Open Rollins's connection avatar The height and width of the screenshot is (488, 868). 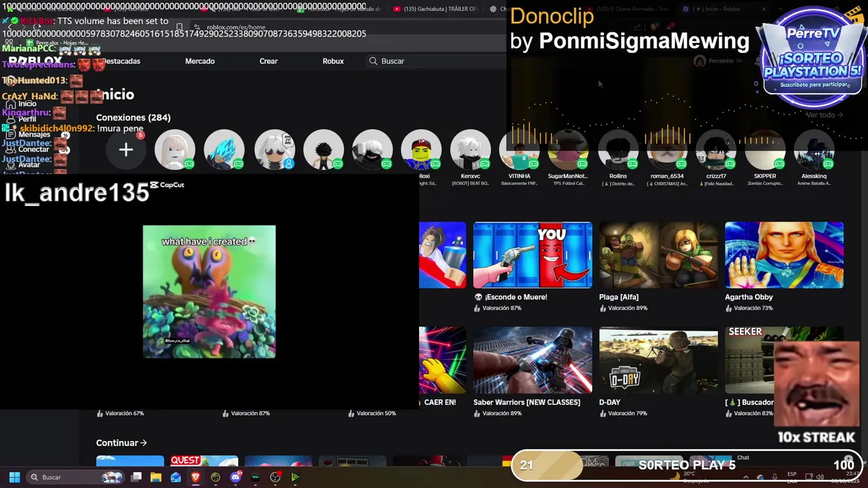click(x=618, y=150)
